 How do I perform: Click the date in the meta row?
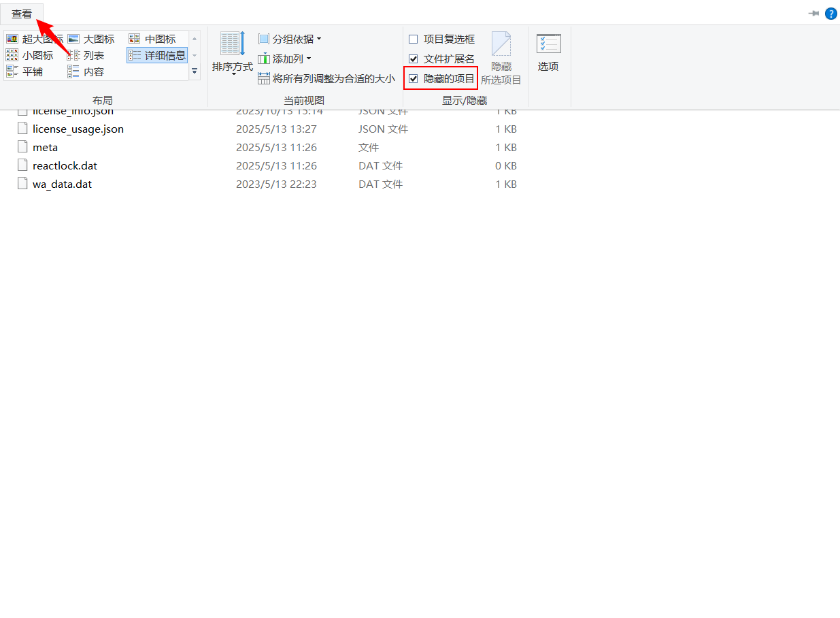click(276, 147)
